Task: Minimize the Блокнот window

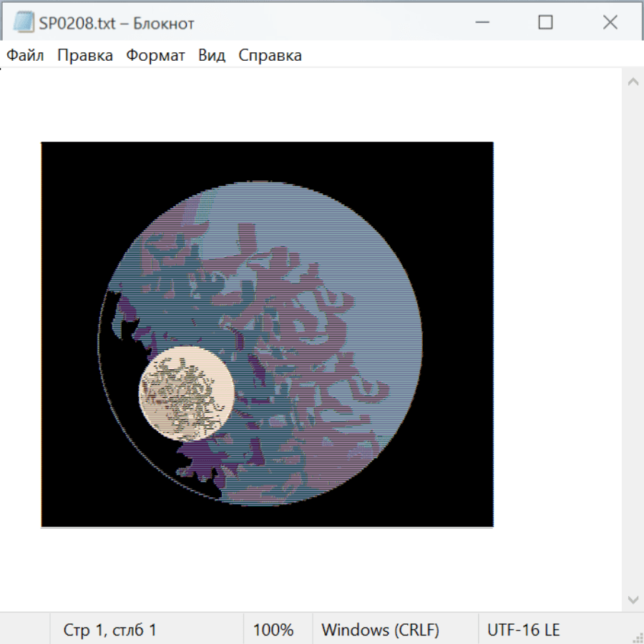Action: (480, 23)
